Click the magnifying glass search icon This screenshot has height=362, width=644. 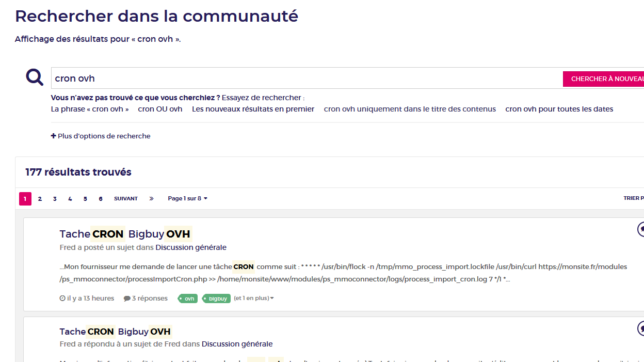click(35, 78)
